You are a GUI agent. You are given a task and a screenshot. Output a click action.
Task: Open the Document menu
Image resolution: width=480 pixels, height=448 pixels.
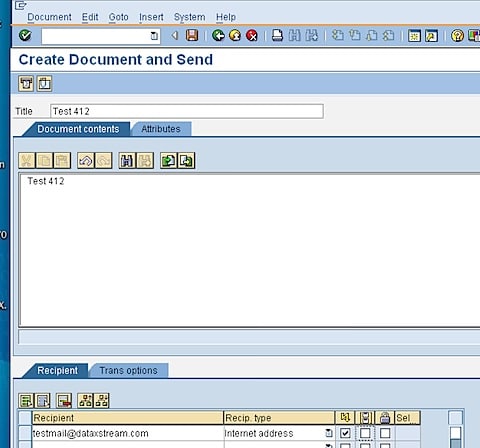point(49,17)
